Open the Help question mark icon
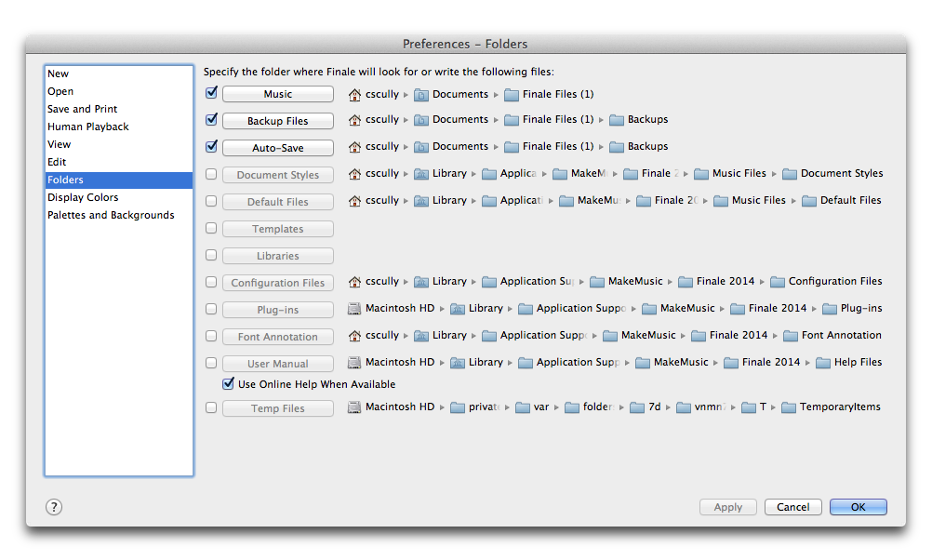The image size is (932, 560). [x=53, y=507]
